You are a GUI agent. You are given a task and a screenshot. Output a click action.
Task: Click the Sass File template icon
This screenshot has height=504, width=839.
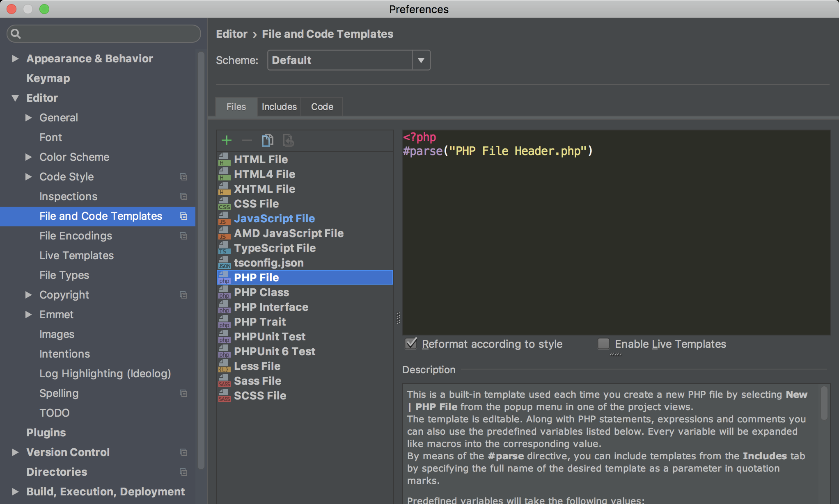(224, 381)
